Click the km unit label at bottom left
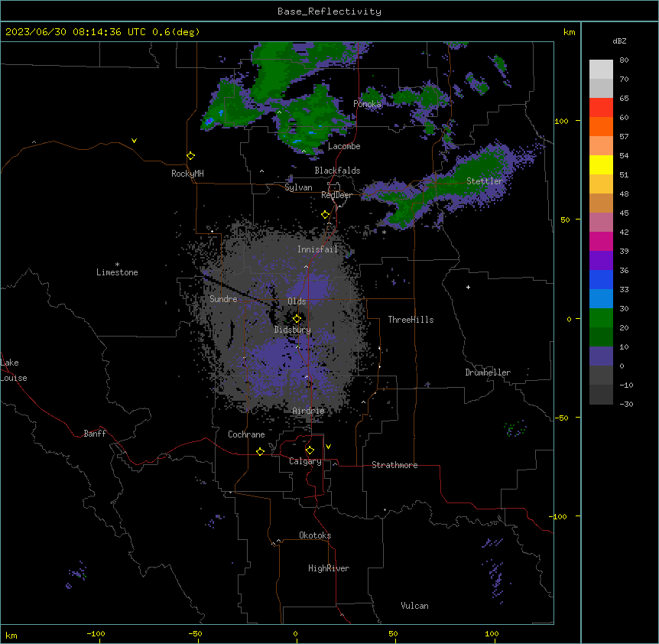The height and width of the screenshot is (644, 659). point(11,635)
